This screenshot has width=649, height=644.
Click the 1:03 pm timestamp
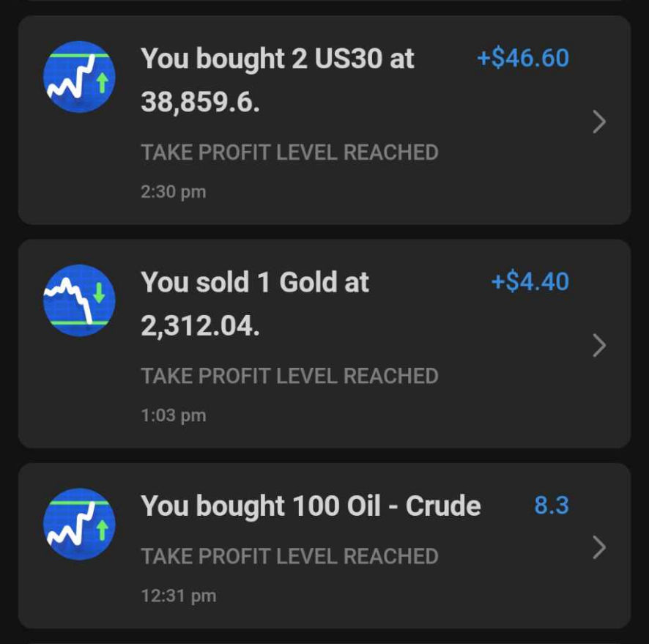tap(173, 415)
